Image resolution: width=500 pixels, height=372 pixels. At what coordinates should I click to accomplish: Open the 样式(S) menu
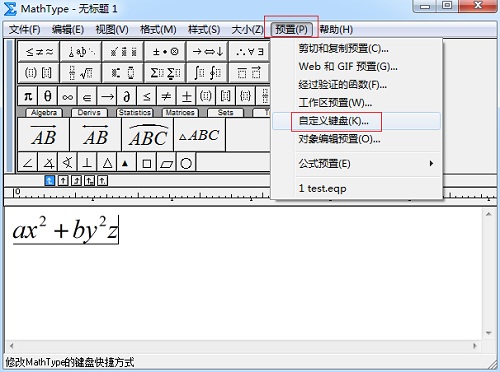204,30
